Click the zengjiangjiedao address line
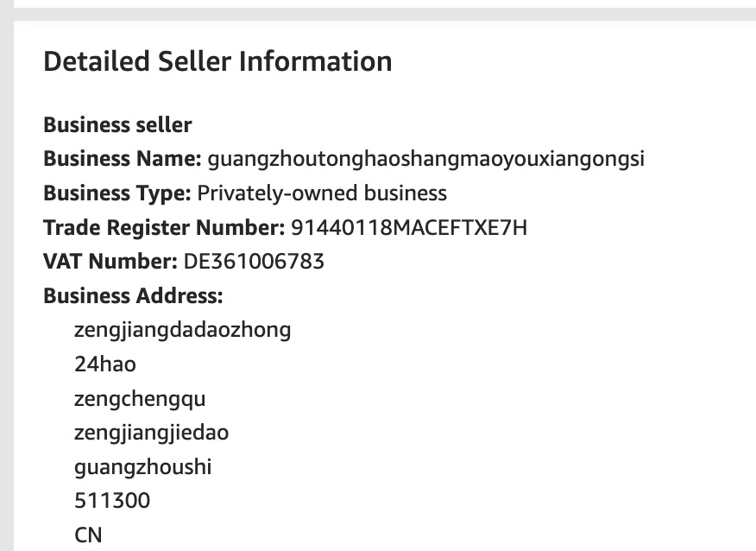756x551 pixels. tap(152, 432)
